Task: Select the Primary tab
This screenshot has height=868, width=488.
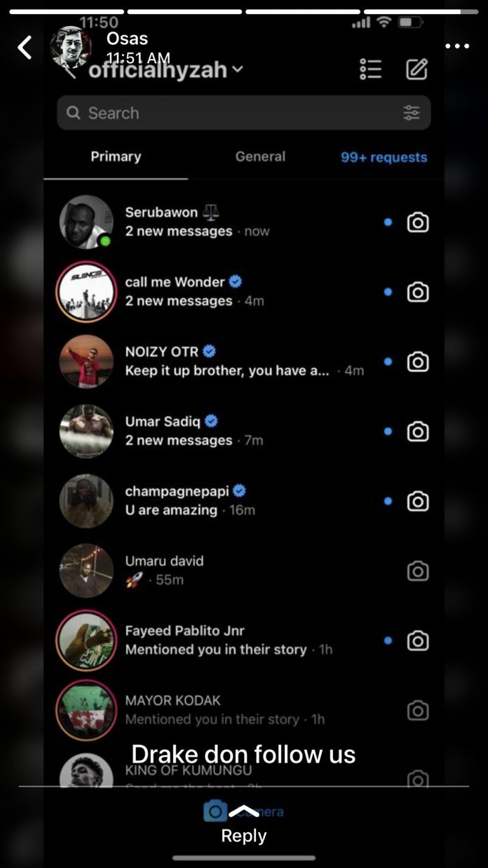Action: 116,156
